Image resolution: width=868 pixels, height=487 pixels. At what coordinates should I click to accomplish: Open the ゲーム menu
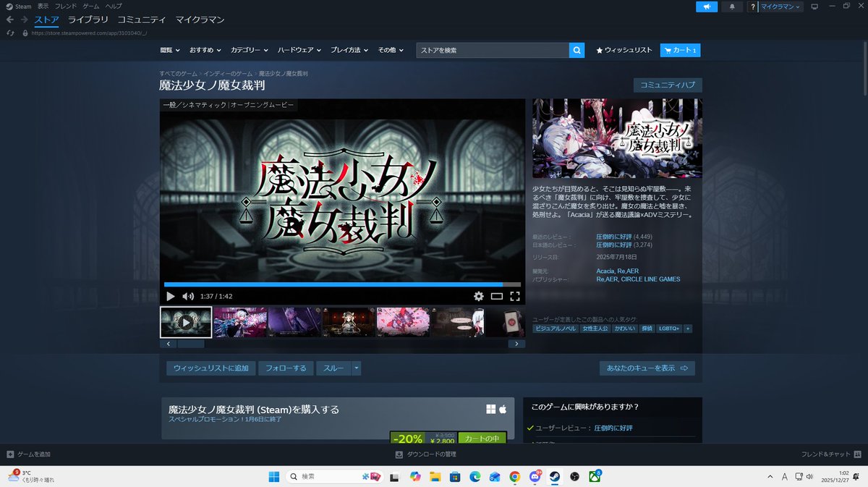[91, 6]
